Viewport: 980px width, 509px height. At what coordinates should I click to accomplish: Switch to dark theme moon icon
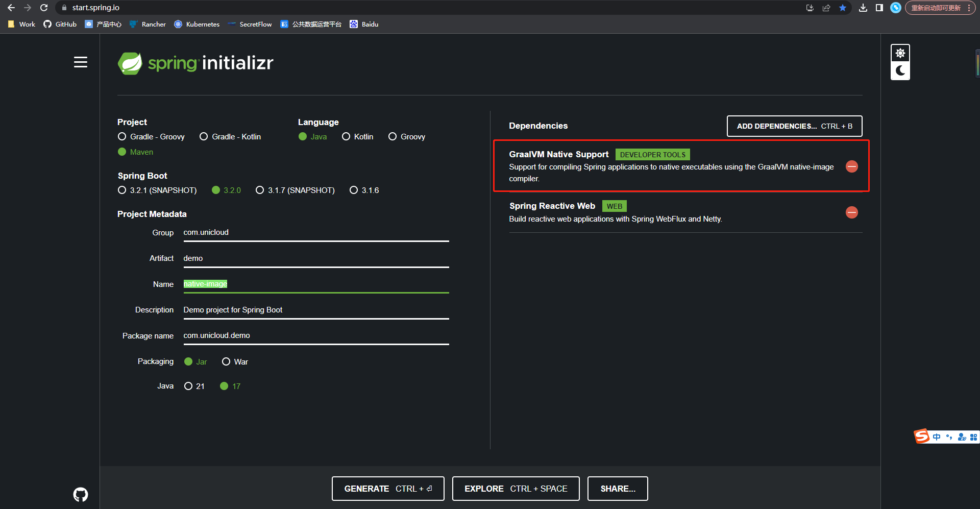(x=900, y=70)
